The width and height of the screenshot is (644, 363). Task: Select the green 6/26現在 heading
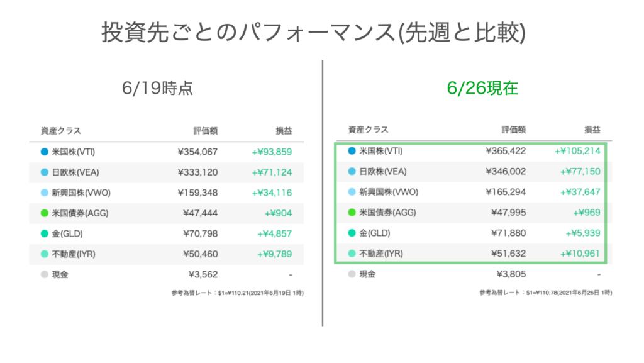point(482,89)
